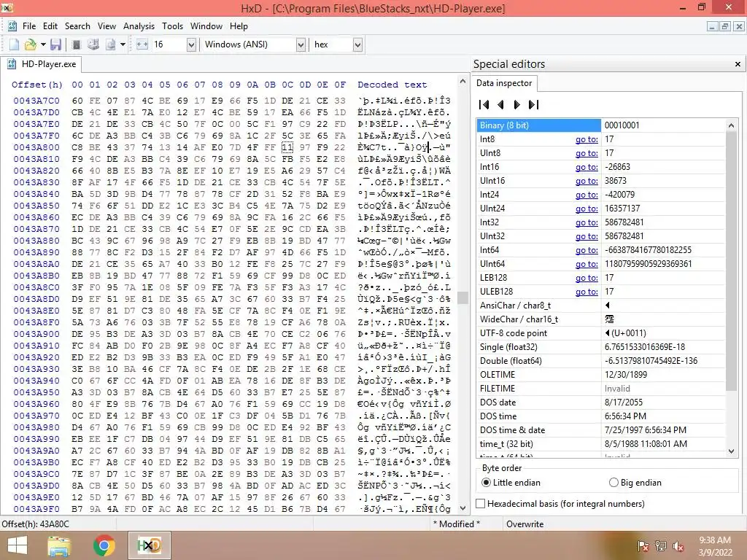Click the hex view scrollbar thumb
The image size is (747, 560).
462,297
